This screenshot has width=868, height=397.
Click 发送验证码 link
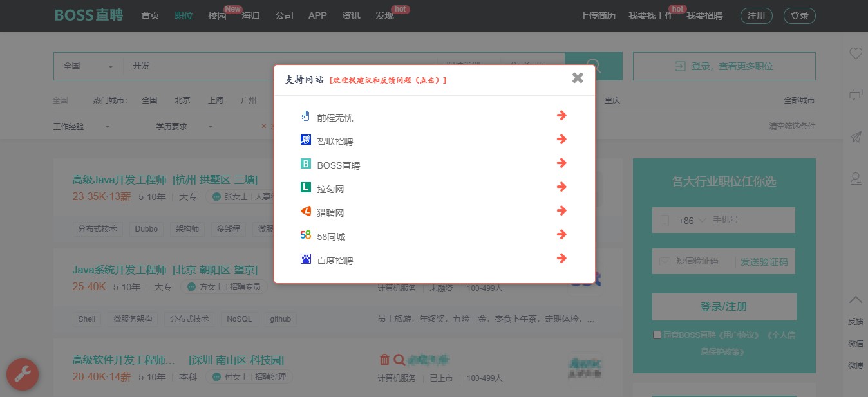(x=764, y=262)
